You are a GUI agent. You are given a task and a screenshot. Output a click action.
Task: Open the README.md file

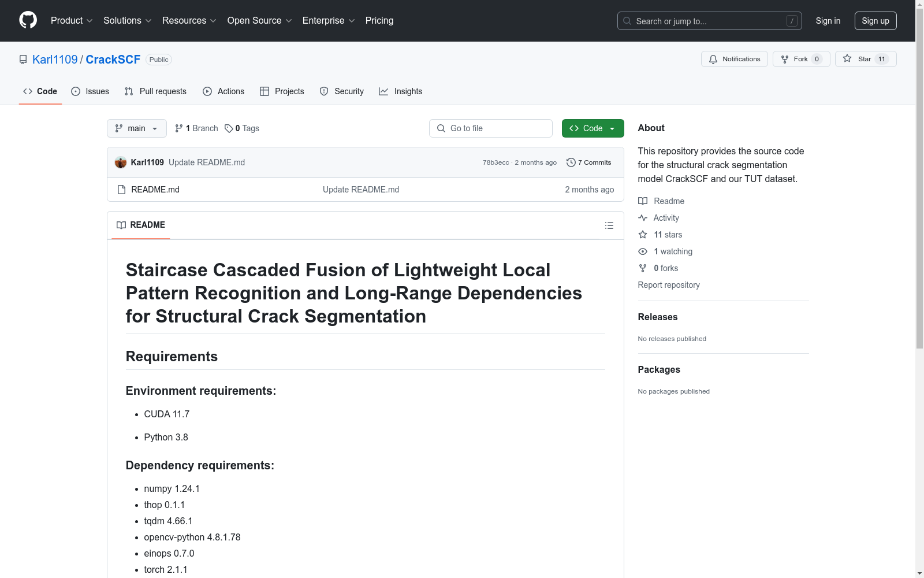pyautogui.click(x=155, y=190)
